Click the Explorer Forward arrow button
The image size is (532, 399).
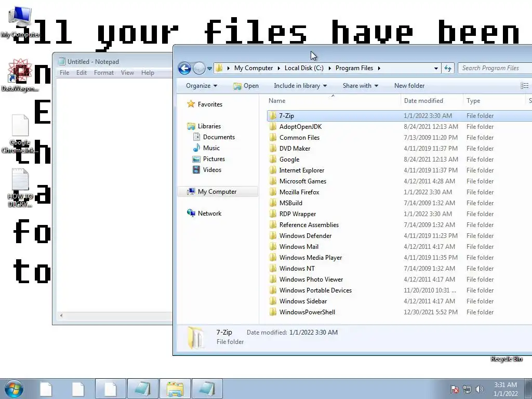(199, 68)
